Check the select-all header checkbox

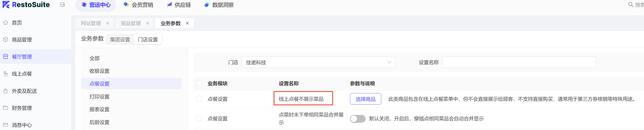[199, 83]
